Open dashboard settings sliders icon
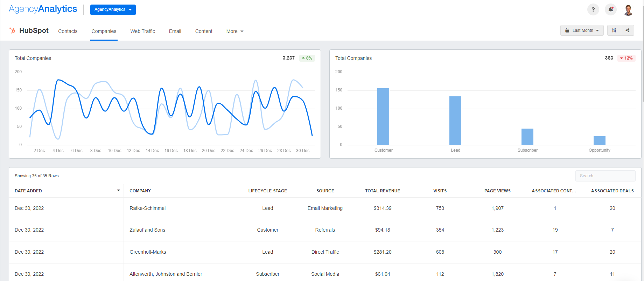Screen dimensions: 644x281 pos(614,30)
